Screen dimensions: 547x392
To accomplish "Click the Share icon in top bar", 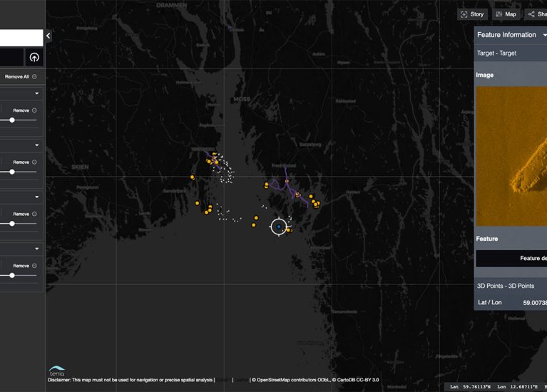I will pos(531,14).
